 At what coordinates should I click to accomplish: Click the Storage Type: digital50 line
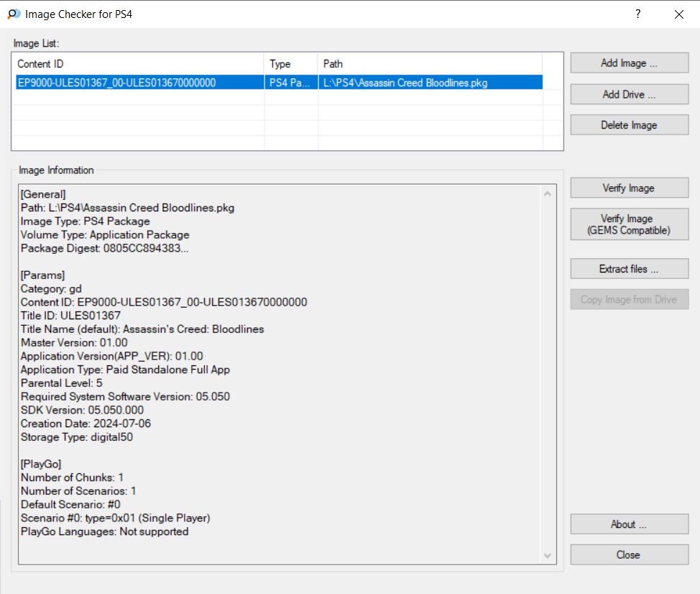pyautogui.click(x=77, y=437)
